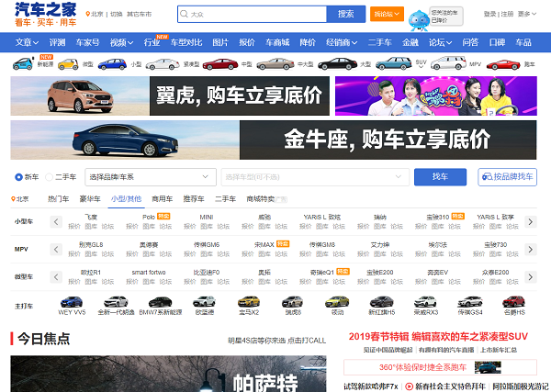Switch to the 豪华车 tab
The image size is (551, 392).
pos(90,199)
